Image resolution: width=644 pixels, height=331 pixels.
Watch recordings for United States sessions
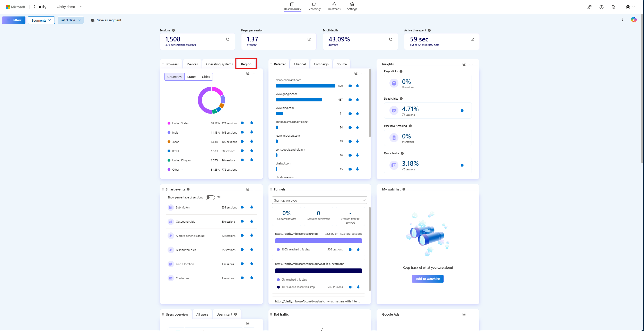242,123
